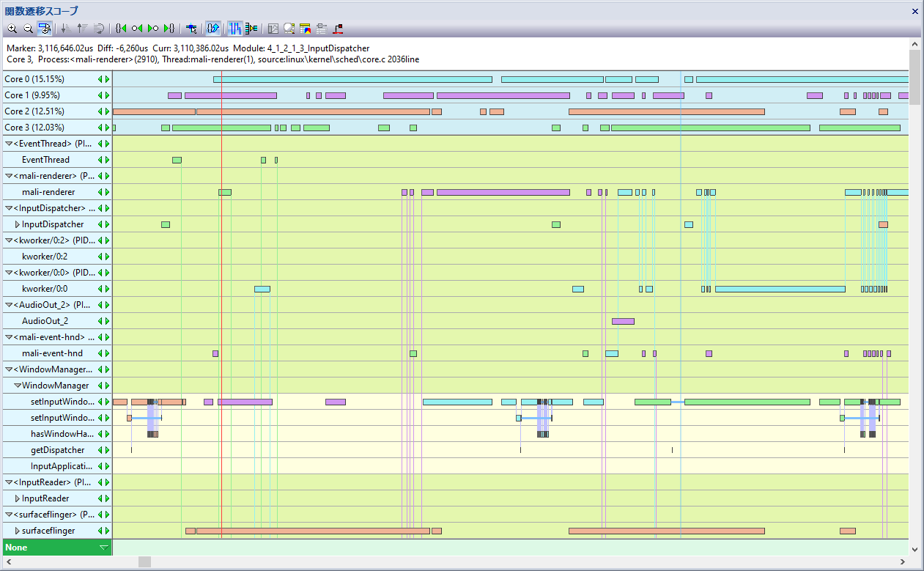
Task: Select the getDispatcher function row
Action: [x=57, y=450]
